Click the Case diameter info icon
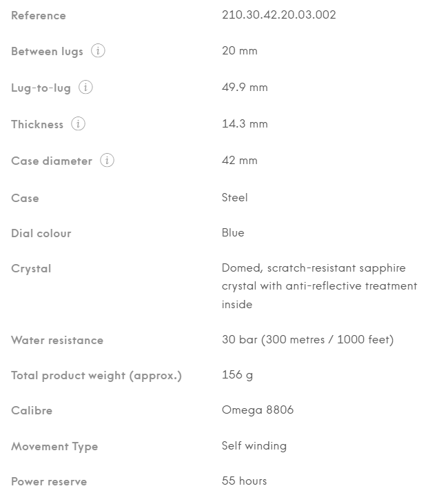This screenshot has height=504, width=430. point(107,161)
